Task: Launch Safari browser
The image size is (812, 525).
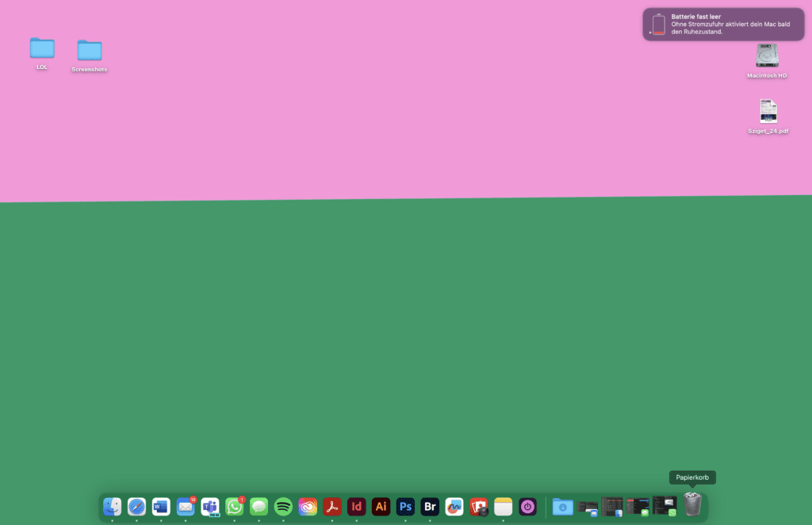Action: click(x=137, y=506)
